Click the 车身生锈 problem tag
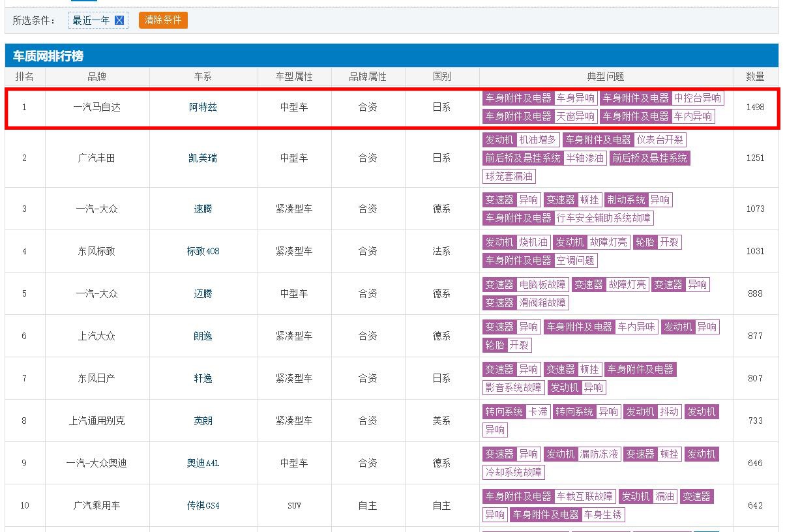 pos(604,514)
